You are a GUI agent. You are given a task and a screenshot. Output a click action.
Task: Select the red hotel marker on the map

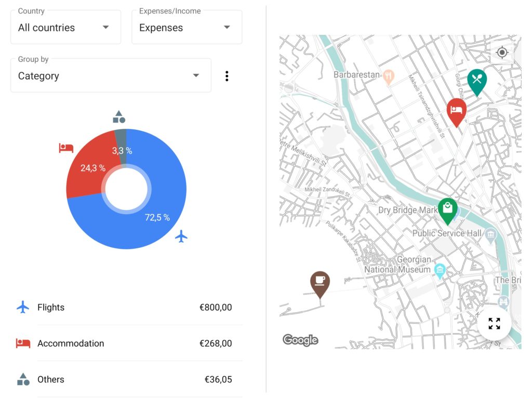pos(457,110)
